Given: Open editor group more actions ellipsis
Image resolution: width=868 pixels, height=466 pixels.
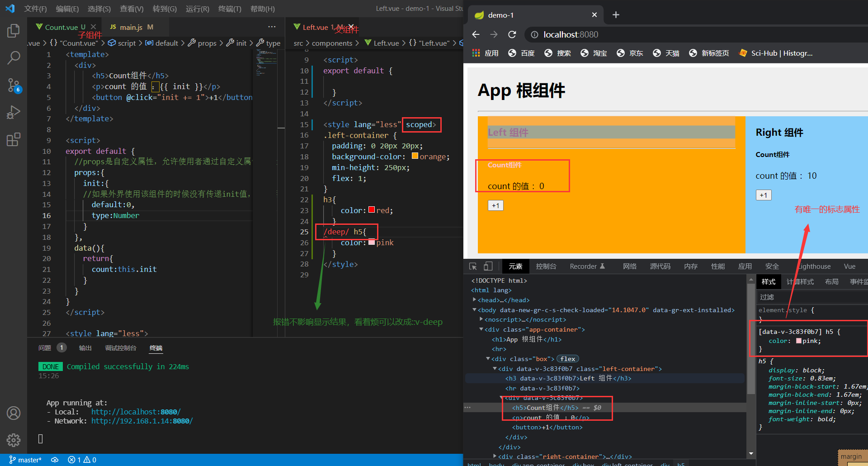Looking at the screenshot, I should pyautogui.click(x=271, y=27).
